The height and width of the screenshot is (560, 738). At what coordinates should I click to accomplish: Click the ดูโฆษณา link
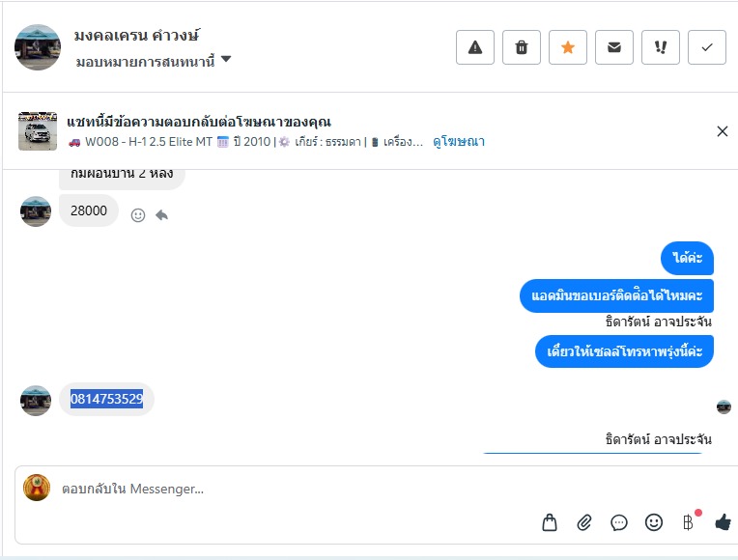pos(459,142)
